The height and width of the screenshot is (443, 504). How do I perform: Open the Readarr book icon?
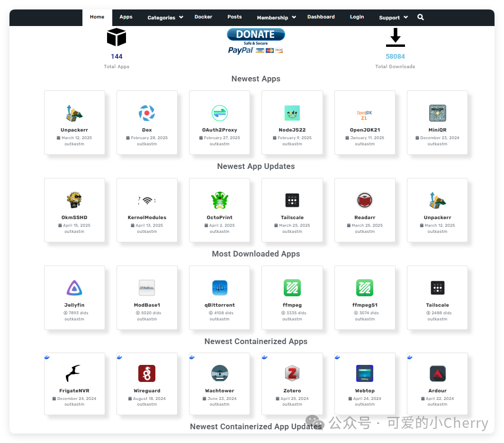(365, 201)
